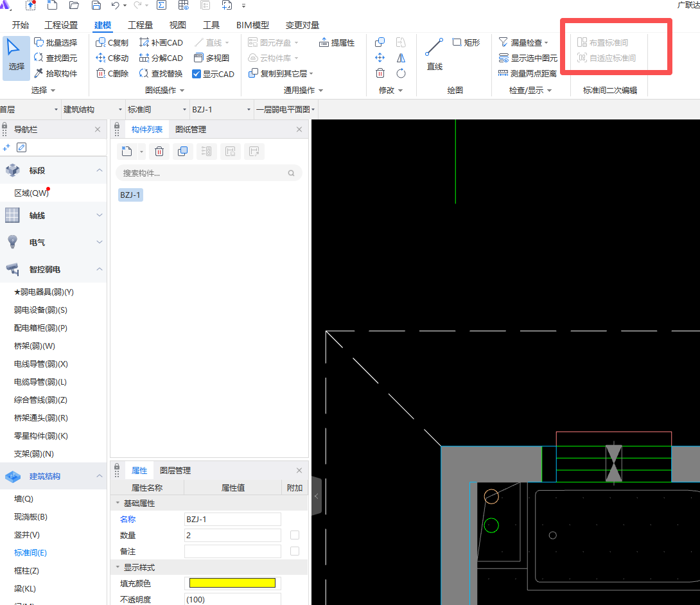Click the 补画CAD tool icon
The height and width of the screenshot is (605, 700).
(161, 42)
